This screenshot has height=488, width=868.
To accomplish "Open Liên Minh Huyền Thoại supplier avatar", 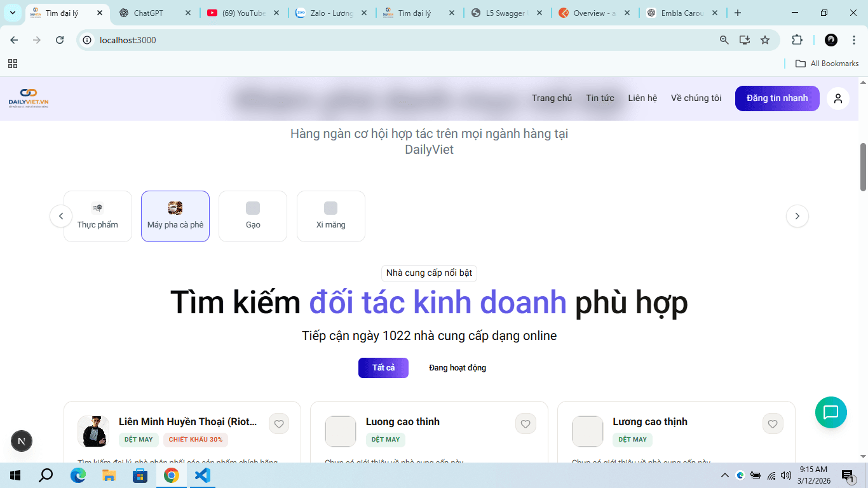I will (x=93, y=431).
